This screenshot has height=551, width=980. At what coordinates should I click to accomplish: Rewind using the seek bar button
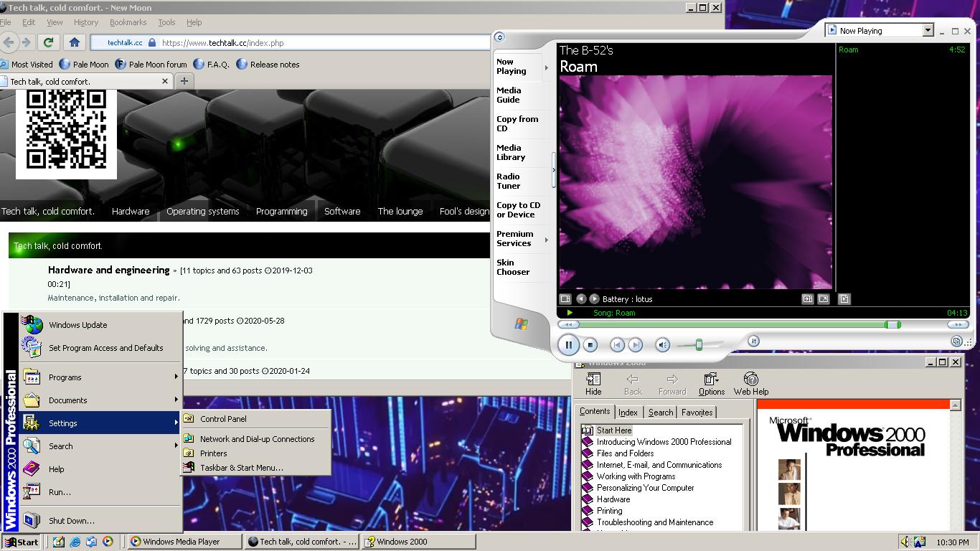coord(568,325)
